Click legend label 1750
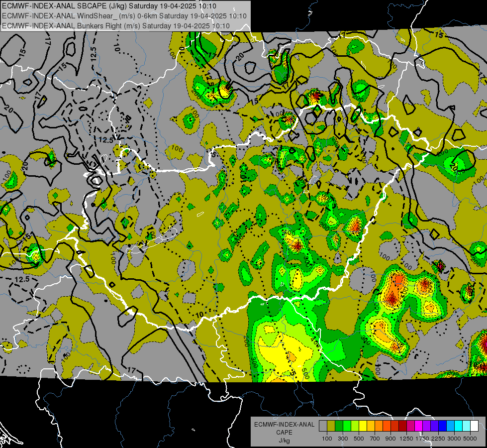The height and width of the screenshot is (448, 487). click(422, 439)
